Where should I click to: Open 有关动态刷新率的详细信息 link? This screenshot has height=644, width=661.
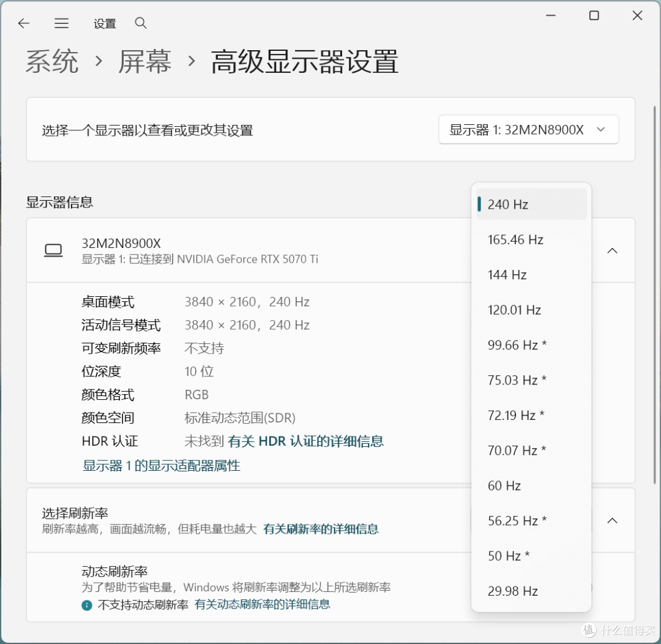pos(262,604)
